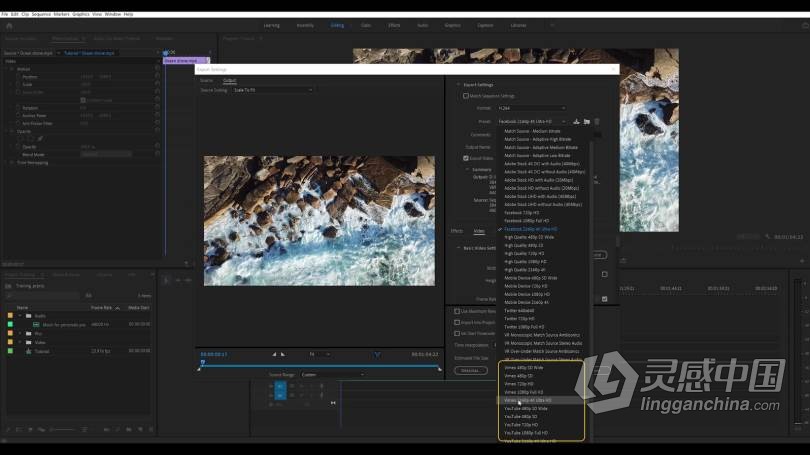Viewport: 810px width, 455px height.
Task: Reset the Scale parameter
Action: pyautogui.click(x=158, y=84)
